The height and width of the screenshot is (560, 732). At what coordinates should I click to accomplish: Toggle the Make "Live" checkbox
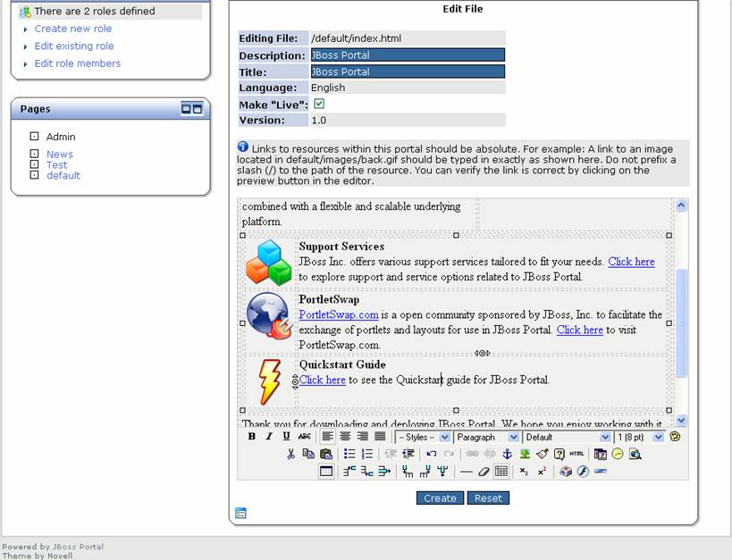pyautogui.click(x=319, y=104)
